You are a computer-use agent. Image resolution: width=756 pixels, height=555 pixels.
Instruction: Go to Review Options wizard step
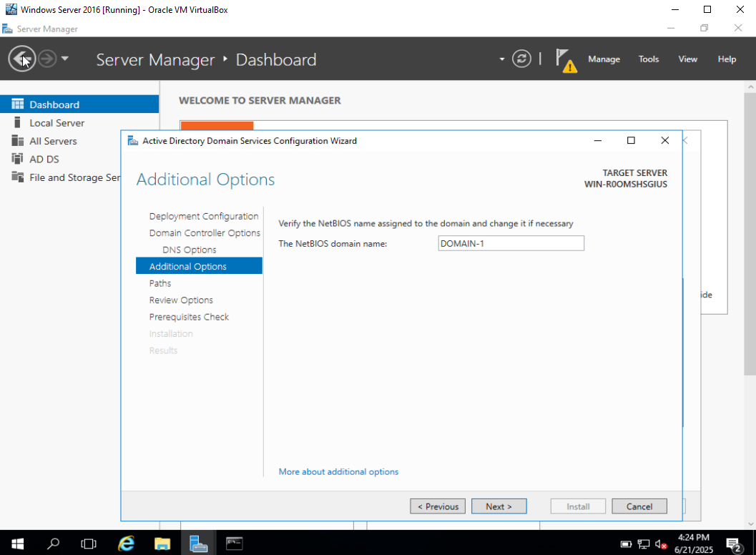point(181,300)
